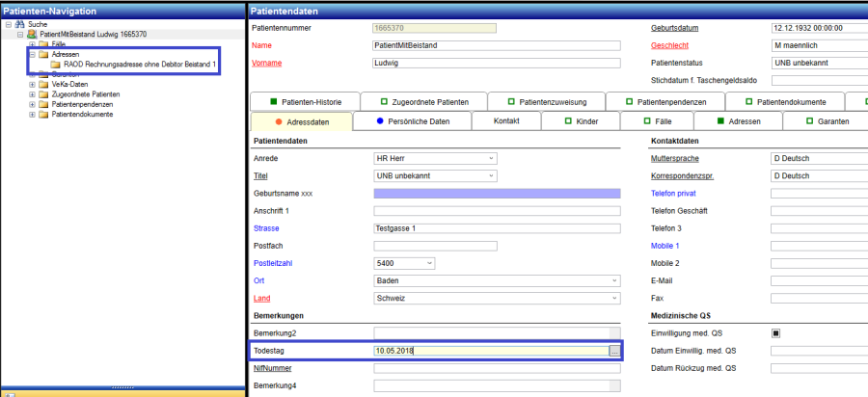Screen dimensions: 868x397
Task: Click the patient icon for PatientMitBeistand Ludwig
Action: pos(32,34)
